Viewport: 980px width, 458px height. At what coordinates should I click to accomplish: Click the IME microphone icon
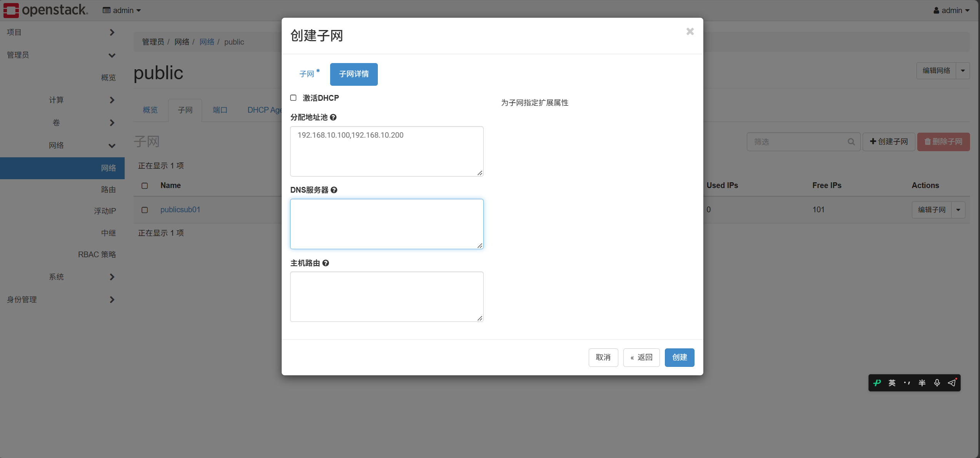(937, 383)
